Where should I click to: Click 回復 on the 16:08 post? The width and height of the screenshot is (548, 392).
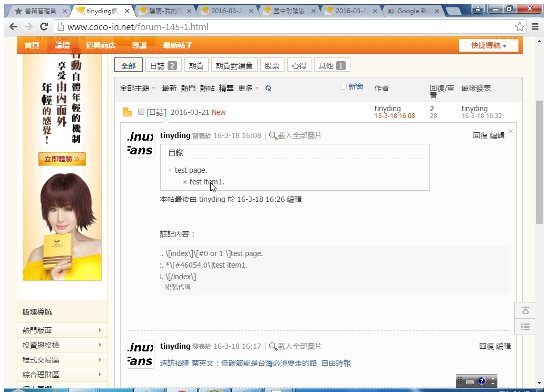[480, 135]
